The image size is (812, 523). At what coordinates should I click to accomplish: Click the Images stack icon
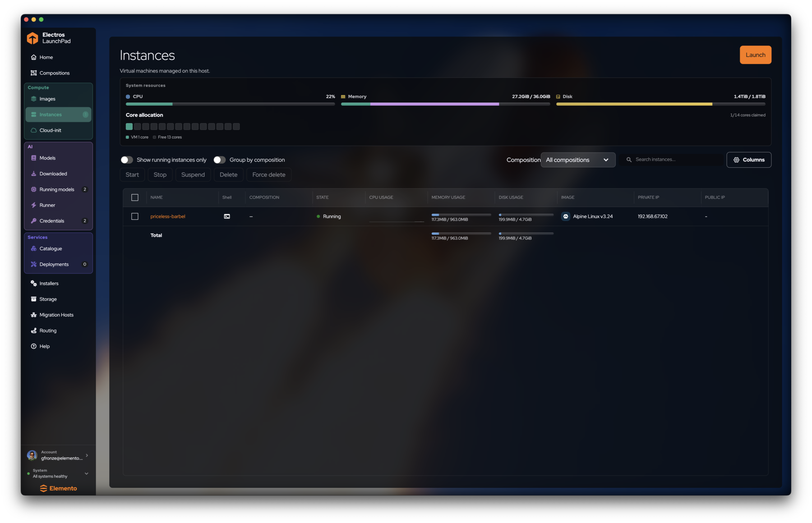(x=33, y=99)
